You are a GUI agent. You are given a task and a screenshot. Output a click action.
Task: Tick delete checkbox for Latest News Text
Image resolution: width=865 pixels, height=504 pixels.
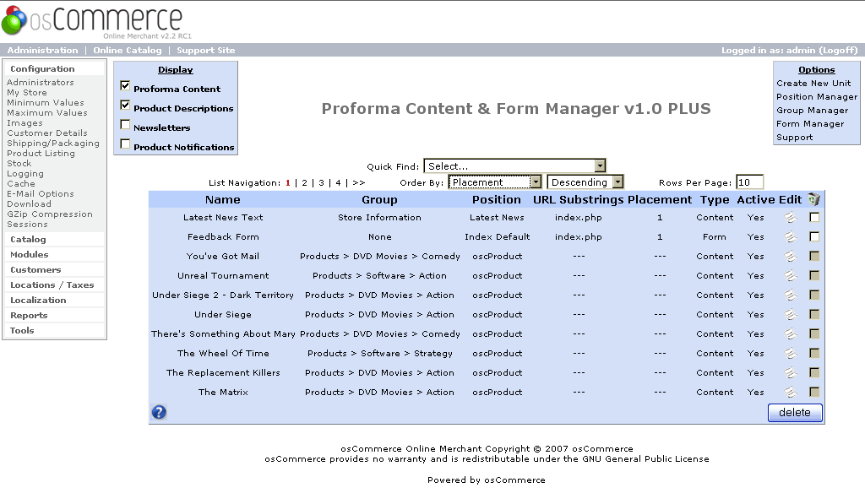click(x=814, y=217)
